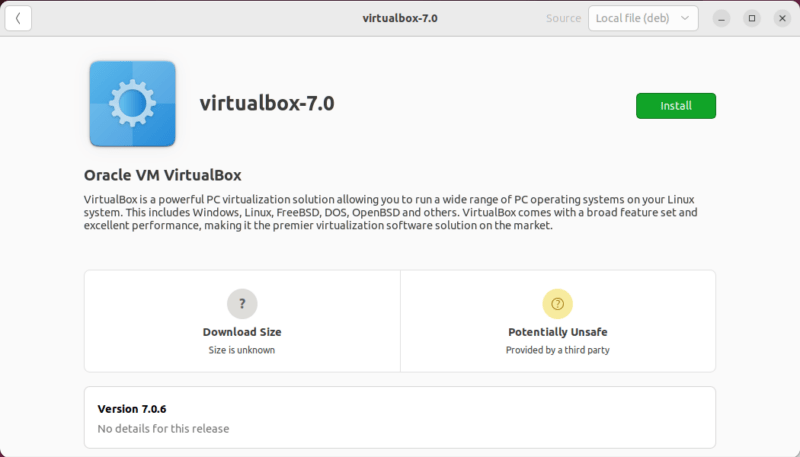The width and height of the screenshot is (800, 457).
Task: Click the yellow Potentially Unsafe warning icon
Action: 558,303
